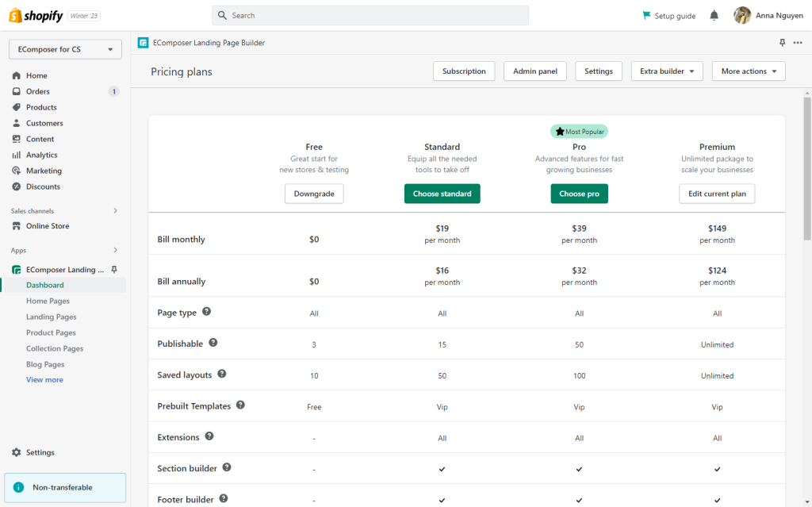812x507 pixels.
Task: Open Marketing in the sidebar
Action: click(x=44, y=171)
